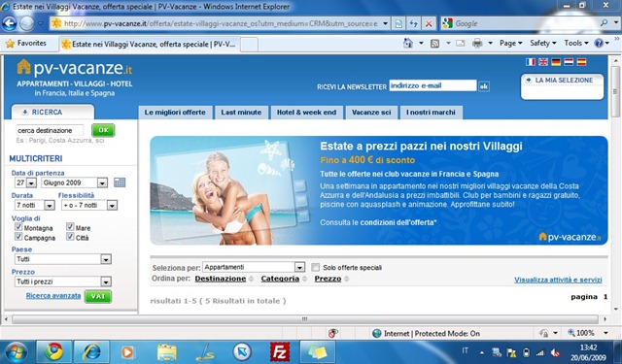Switch site to UK English flag
Viewport: 622px width, 364px height.
tap(543, 62)
